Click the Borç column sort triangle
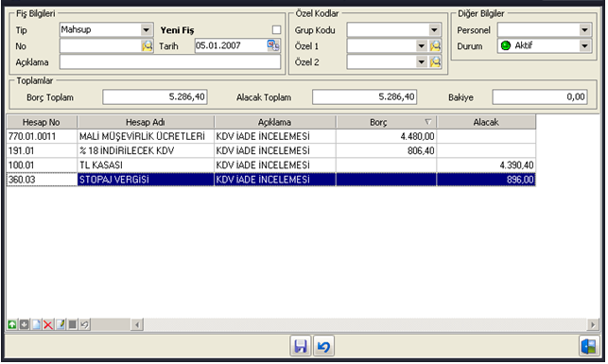Screen dimensions: 608x364 [x=427, y=122]
